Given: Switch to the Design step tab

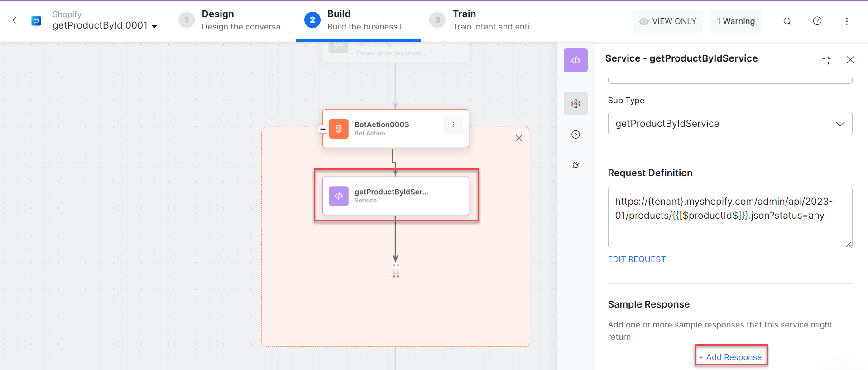Looking at the screenshot, I should (233, 21).
